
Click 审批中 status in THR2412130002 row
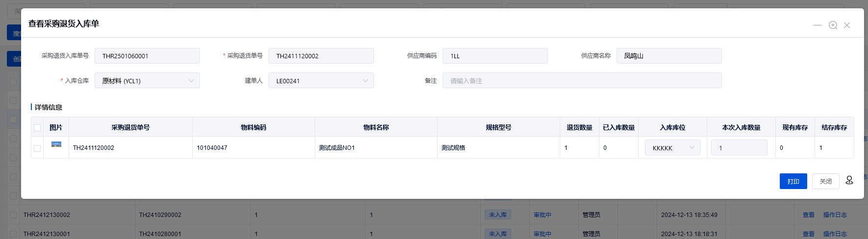click(543, 215)
